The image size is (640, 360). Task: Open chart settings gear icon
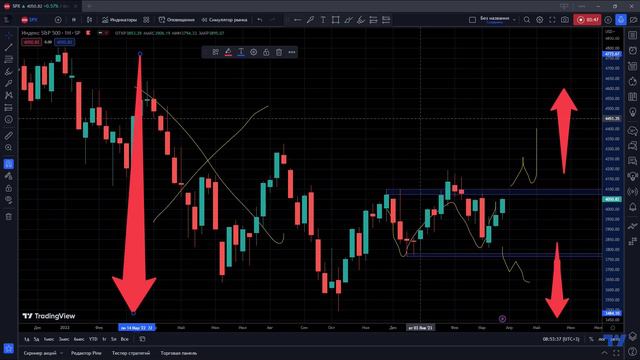(540, 20)
